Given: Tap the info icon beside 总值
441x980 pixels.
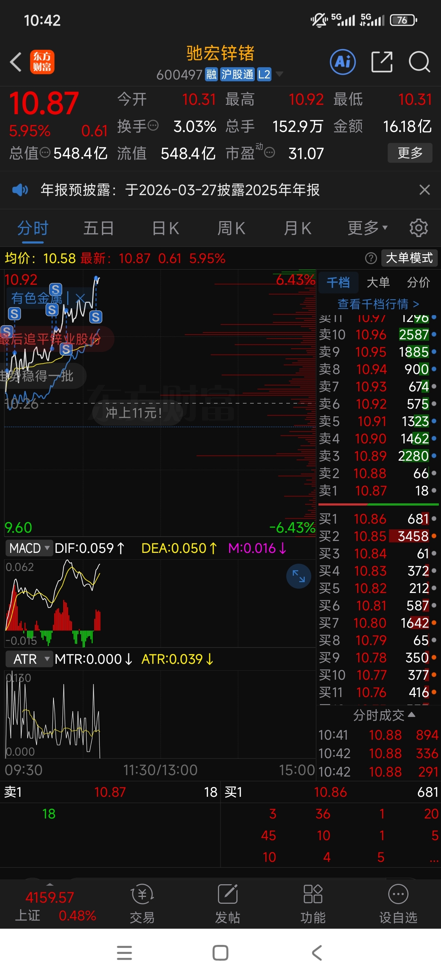Looking at the screenshot, I should [45, 152].
